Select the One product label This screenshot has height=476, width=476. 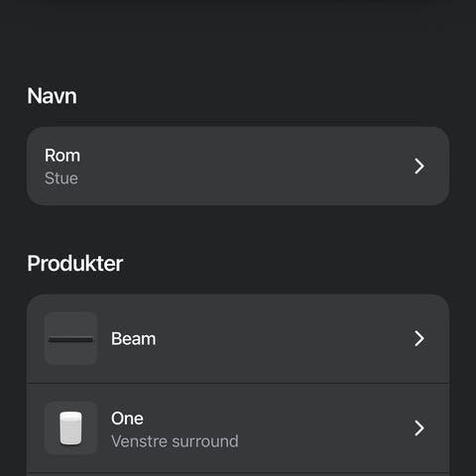[x=127, y=418]
